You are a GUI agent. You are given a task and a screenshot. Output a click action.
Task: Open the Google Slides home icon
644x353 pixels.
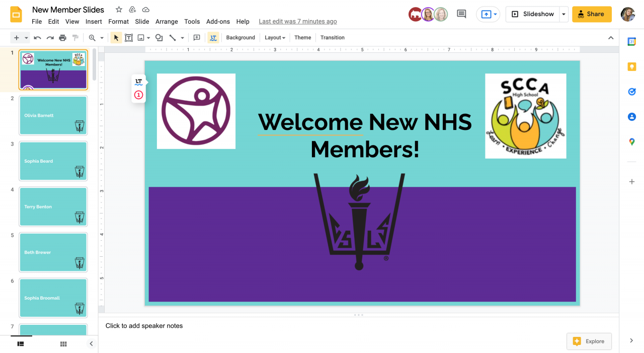pyautogui.click(x=17, y=15)
